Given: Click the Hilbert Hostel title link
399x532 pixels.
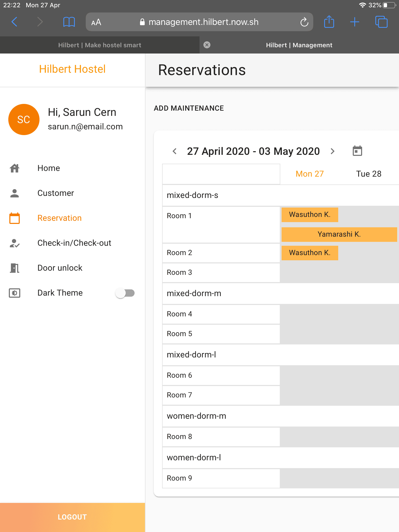Looking at the screenshot, I should (x=72, y=69).
